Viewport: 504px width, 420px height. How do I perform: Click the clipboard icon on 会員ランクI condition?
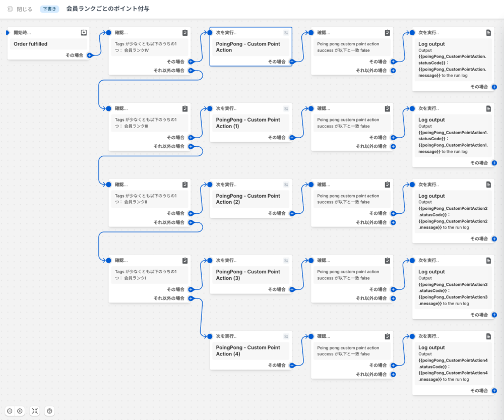click(x=185, y=261)
